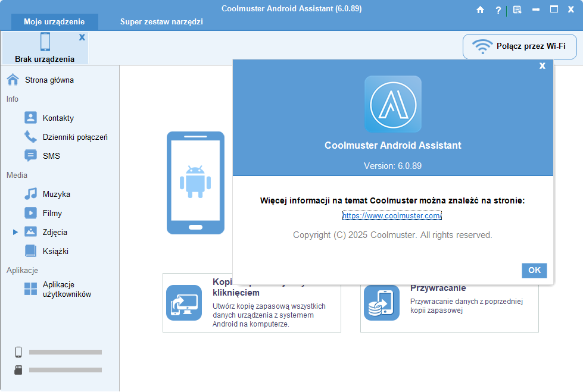Click the apps grid icon

30,288
